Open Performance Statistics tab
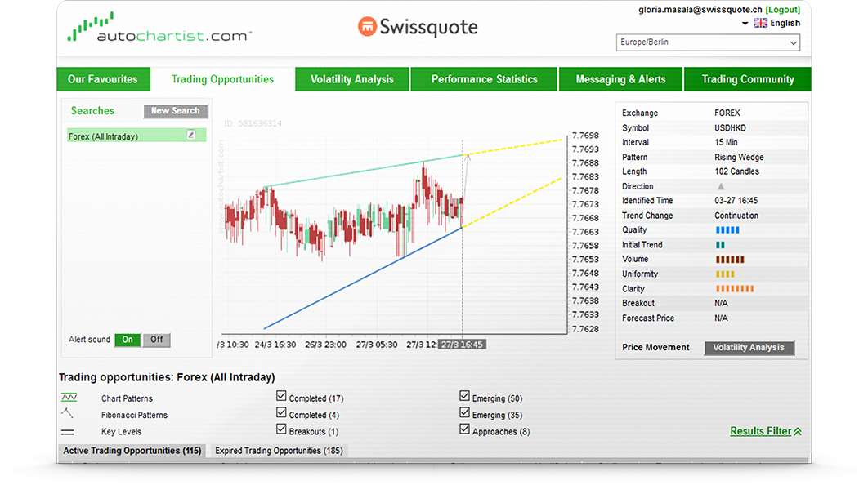 (x=485, y=79)
